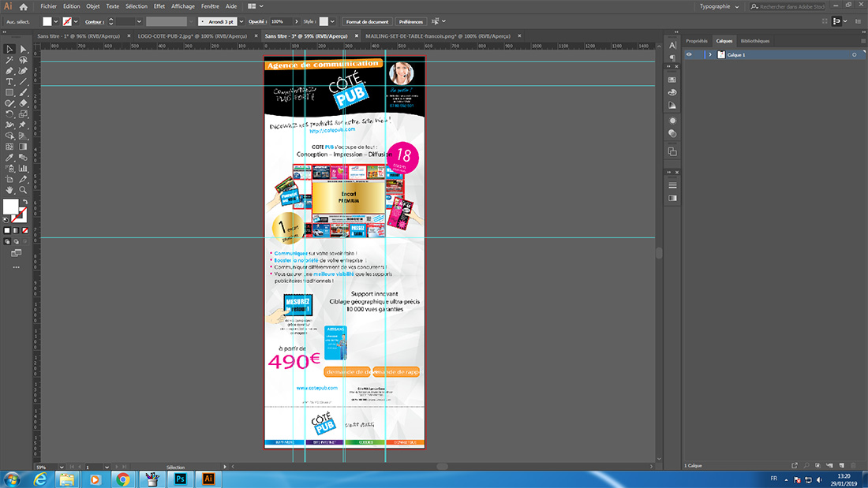Choose the Hand tool
Viewport: 868px width, 488px height.
click(x=9, y=190)
